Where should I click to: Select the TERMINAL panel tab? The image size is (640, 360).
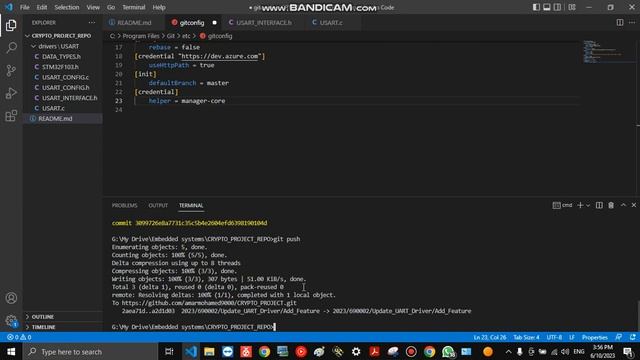(x=191, y=205)
